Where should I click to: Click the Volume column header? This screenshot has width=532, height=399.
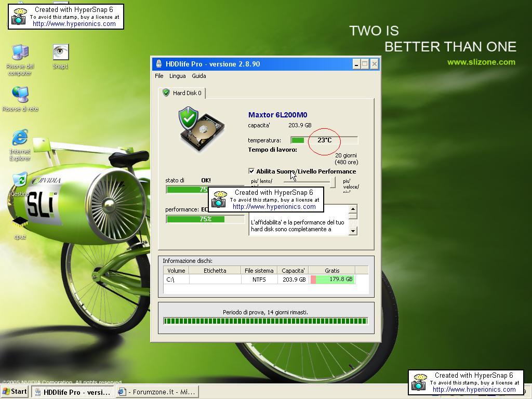pyautogui.click(x=176, y=270)
